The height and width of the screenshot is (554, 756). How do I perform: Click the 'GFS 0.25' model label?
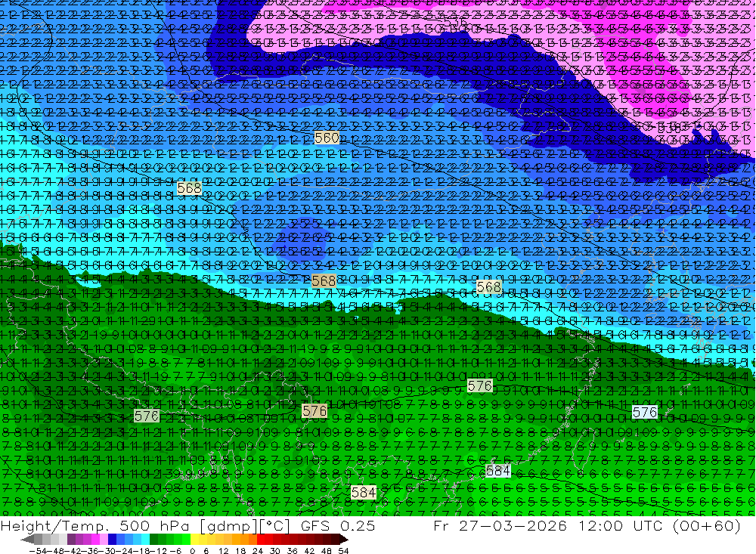[337, 525]
